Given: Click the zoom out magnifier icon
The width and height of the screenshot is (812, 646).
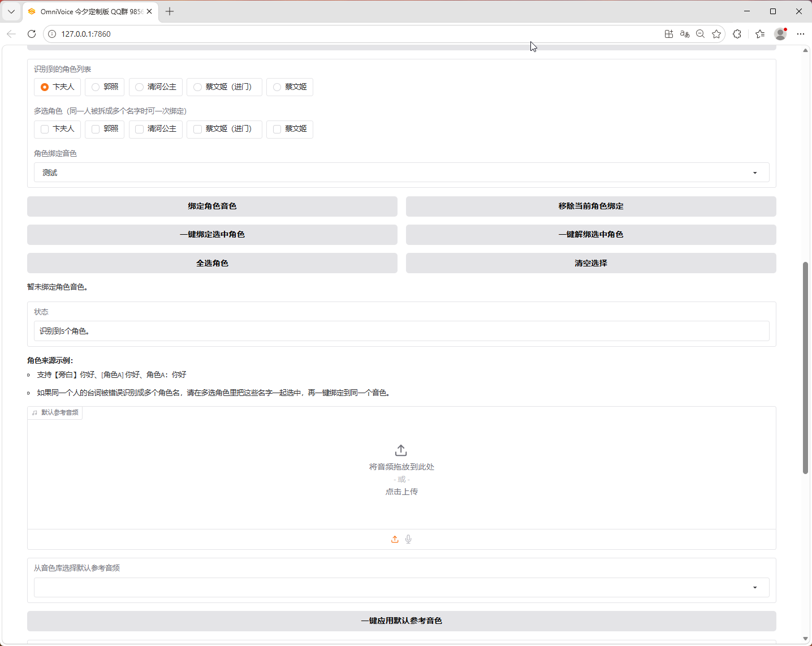Looking at the screenshot, I should tap(701, 34).
